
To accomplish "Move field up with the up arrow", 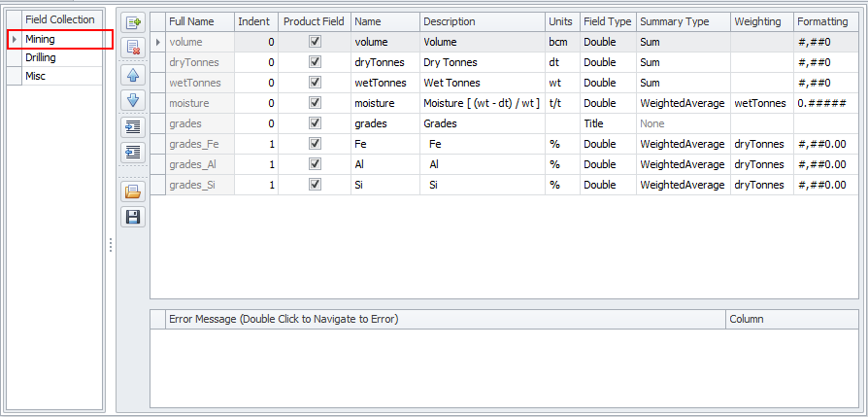I will tap(133, 75).
